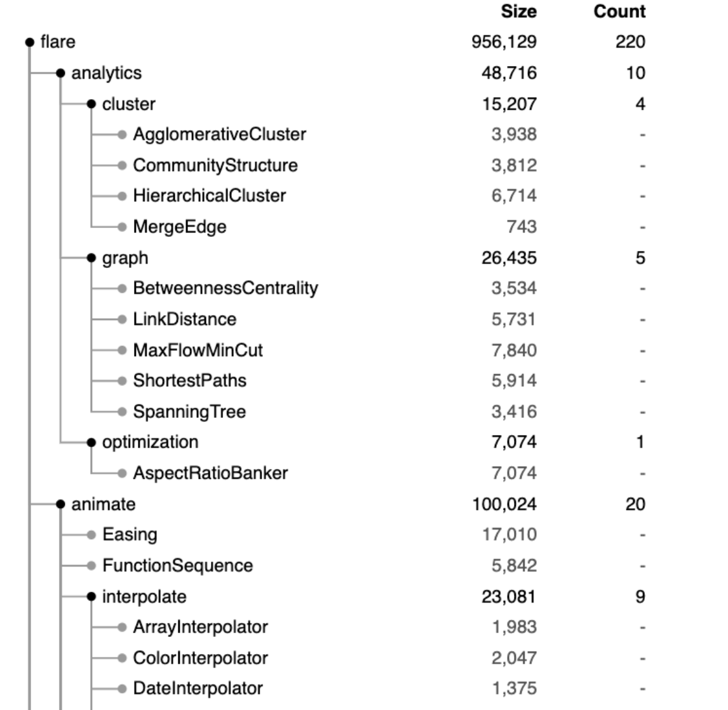Select the FunctionSequence row label

177,566
